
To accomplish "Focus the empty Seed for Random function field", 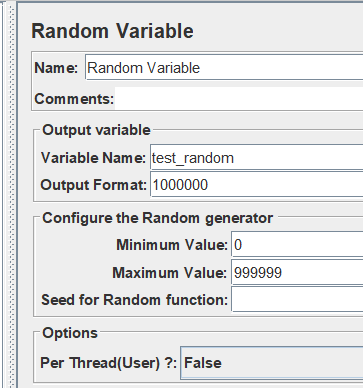I will click(x=297, y=300).
